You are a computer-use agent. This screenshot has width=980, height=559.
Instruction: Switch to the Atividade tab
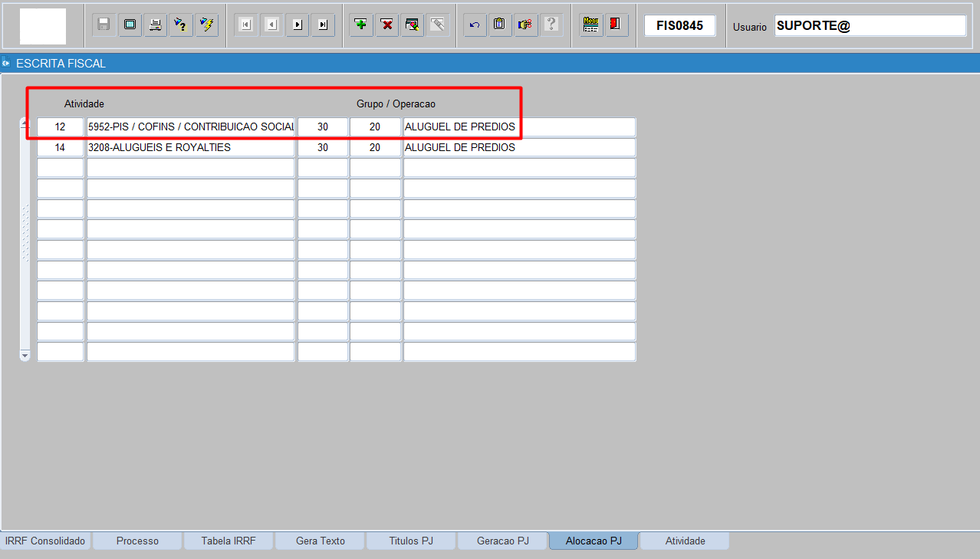(x=685, y=541)
